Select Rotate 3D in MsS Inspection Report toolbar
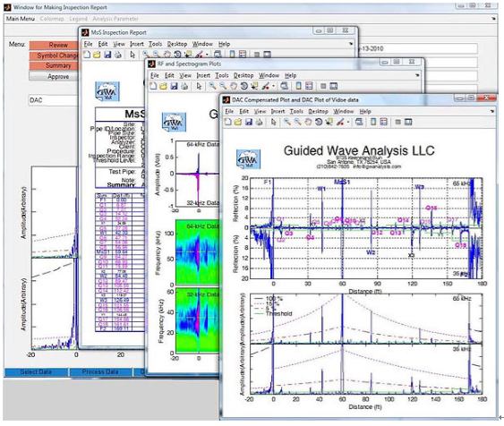 pyautogui.click(x=177, y=55)
